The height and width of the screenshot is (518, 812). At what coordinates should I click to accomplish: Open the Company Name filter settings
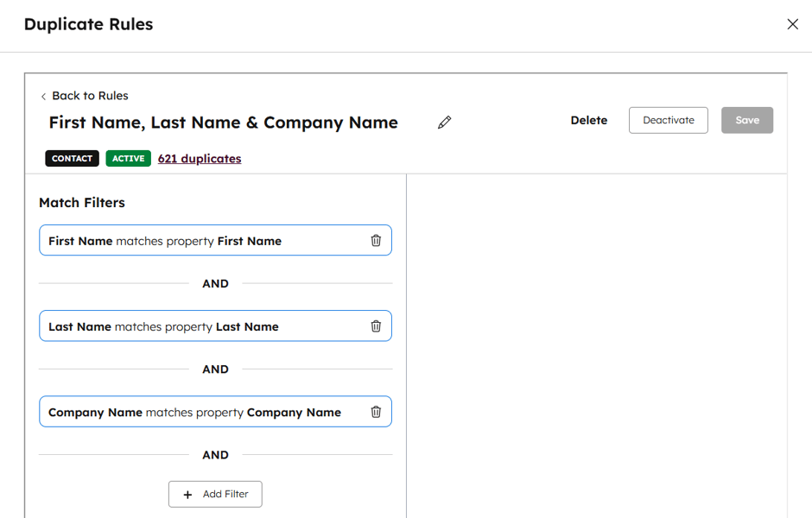coord(199,412)
